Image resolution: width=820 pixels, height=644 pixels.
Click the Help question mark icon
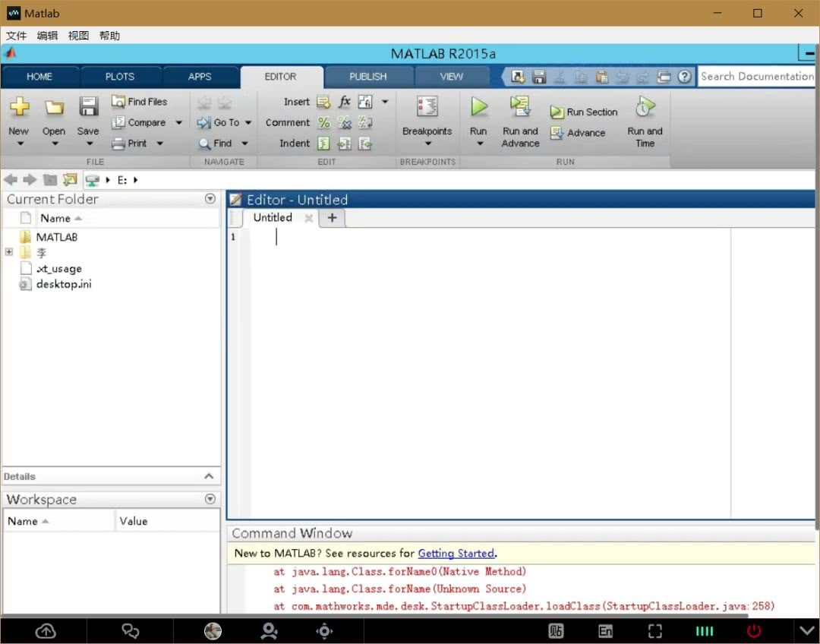pyautogui.click(x=684, y=77)
